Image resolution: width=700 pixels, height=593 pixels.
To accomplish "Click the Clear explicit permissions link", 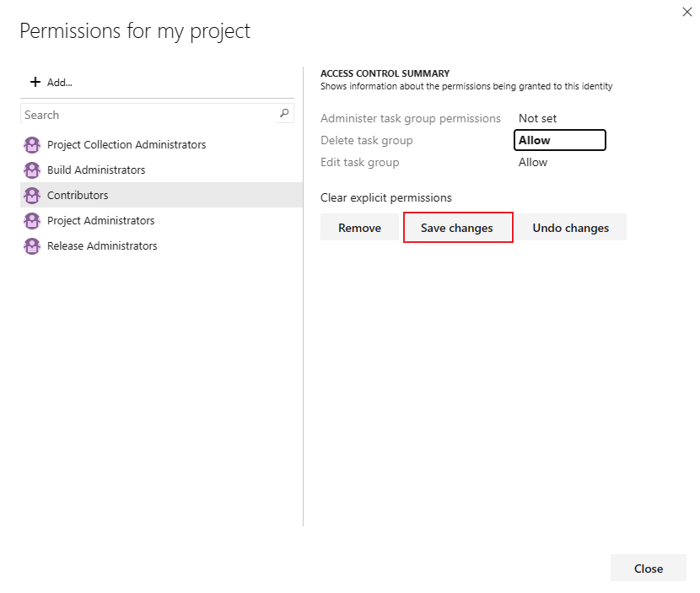I will [386, 197].
